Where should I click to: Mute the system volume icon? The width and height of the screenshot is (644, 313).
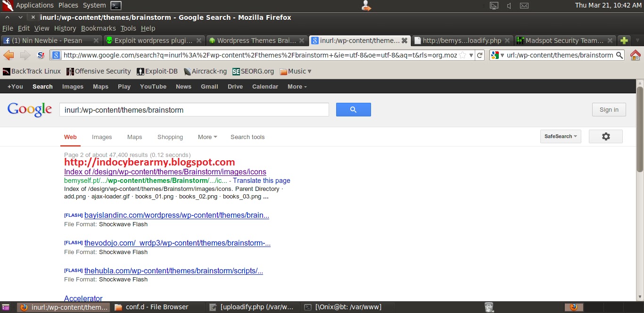pyautogui.click(x=509, y=6)
